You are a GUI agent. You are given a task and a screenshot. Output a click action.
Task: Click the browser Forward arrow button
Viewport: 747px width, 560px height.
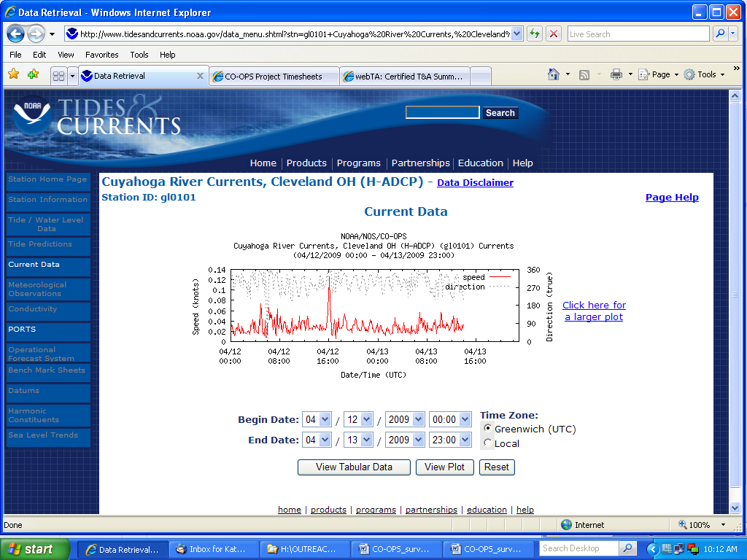point(36,34)
